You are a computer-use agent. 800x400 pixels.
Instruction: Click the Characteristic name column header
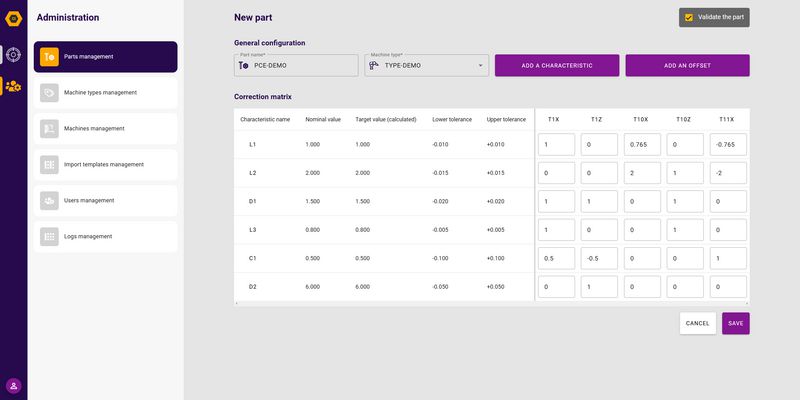(265, 119)
